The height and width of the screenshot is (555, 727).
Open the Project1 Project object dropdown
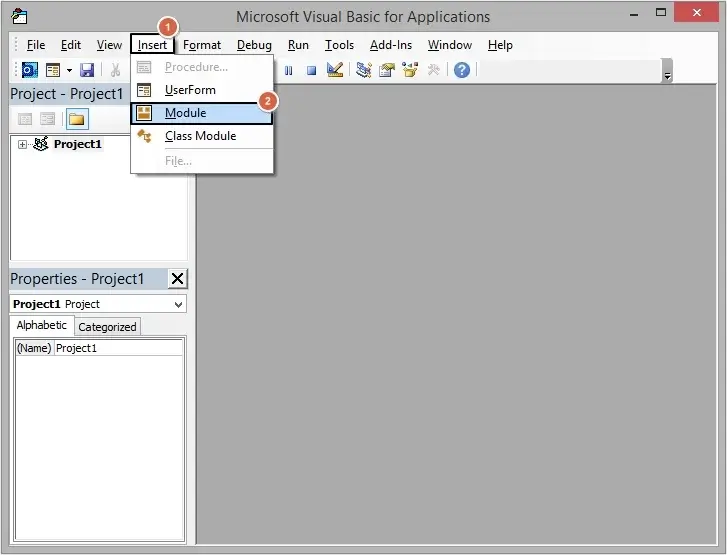coord(179,305)
